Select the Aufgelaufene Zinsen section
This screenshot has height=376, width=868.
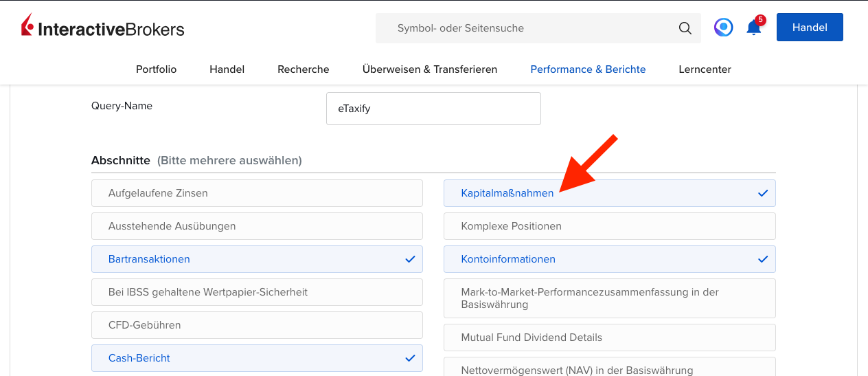tap(257, 193)
